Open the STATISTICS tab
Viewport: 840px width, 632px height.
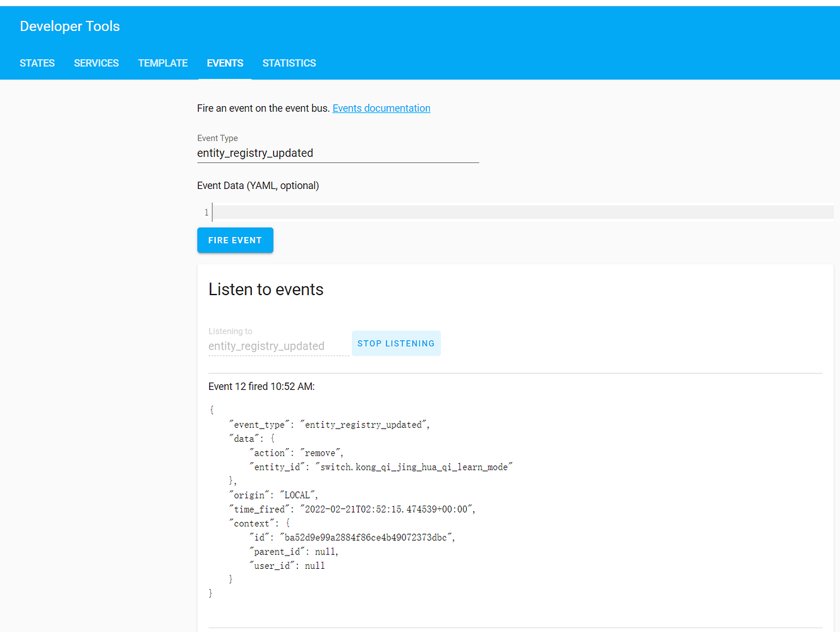pos(289,63)
